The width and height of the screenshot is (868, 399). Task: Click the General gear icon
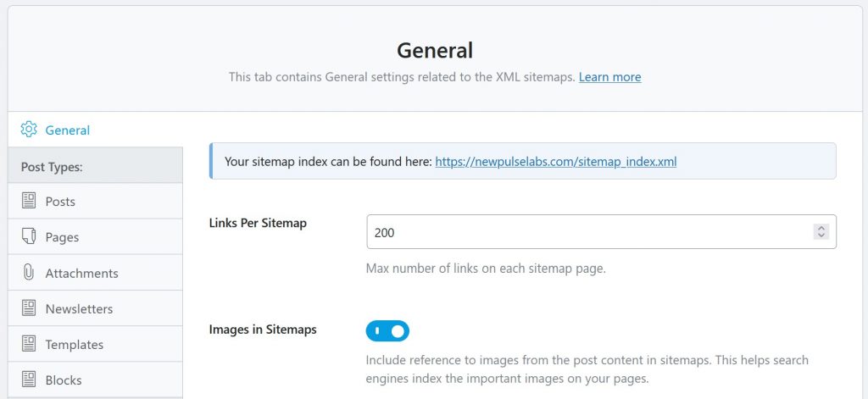click(x=29, y=130)
